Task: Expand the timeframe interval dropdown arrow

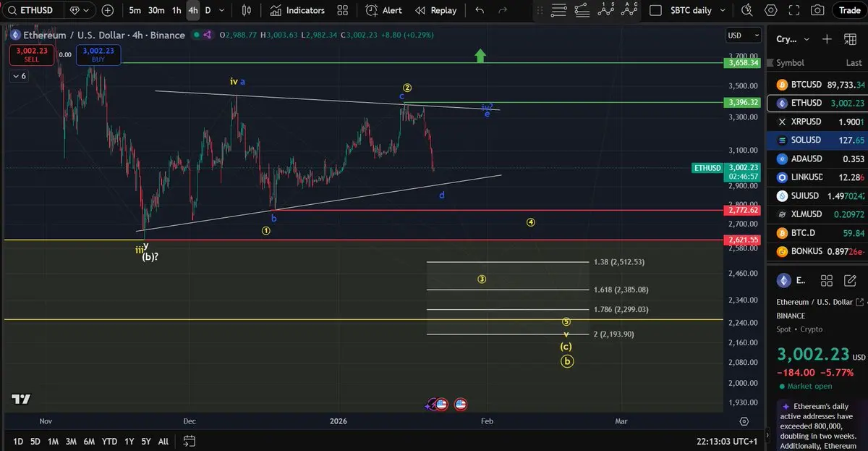Action: (x=221, y=10)
